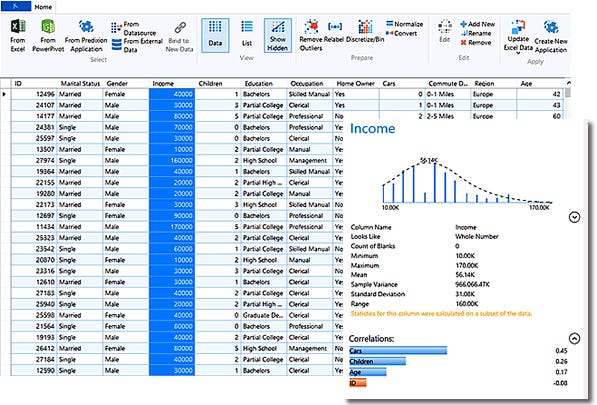Click histogram peak label 56.14K
This screenshot has width=597, height=405.
[x=429, y=161]
